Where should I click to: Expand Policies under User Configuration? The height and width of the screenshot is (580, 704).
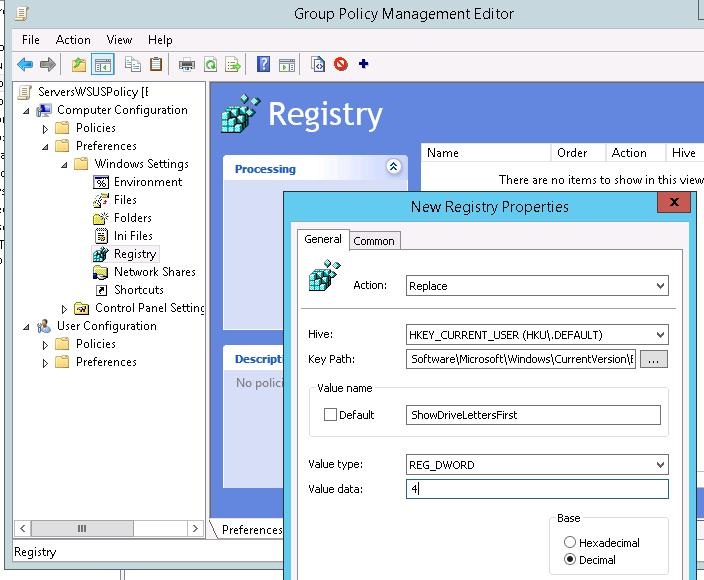point(45,345)
